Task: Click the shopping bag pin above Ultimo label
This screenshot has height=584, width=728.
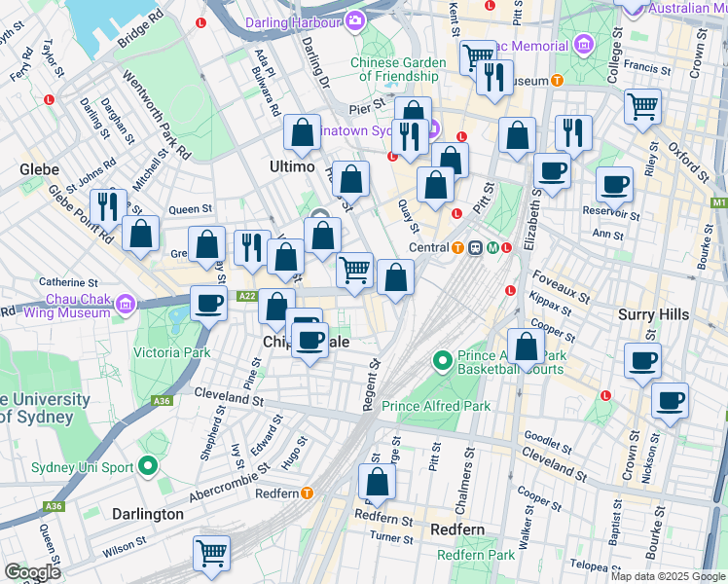Action: (x=303, y=133)
